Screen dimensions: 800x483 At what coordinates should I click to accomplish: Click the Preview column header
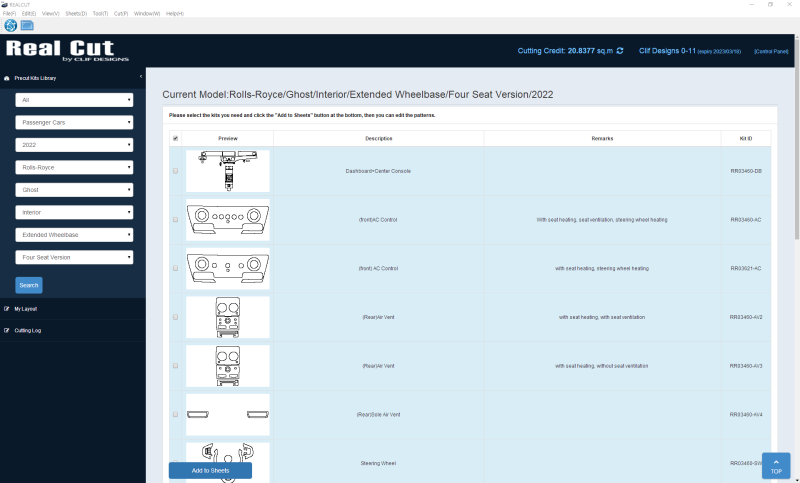228,138
